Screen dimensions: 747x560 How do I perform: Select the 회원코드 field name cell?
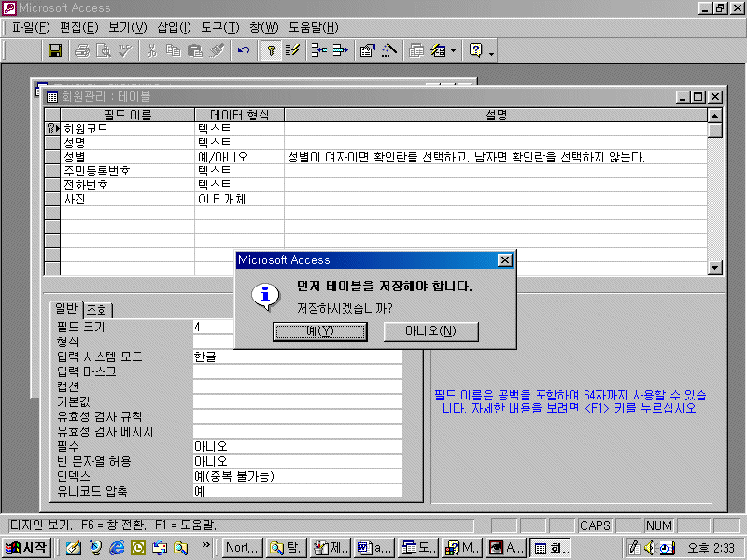128,129
